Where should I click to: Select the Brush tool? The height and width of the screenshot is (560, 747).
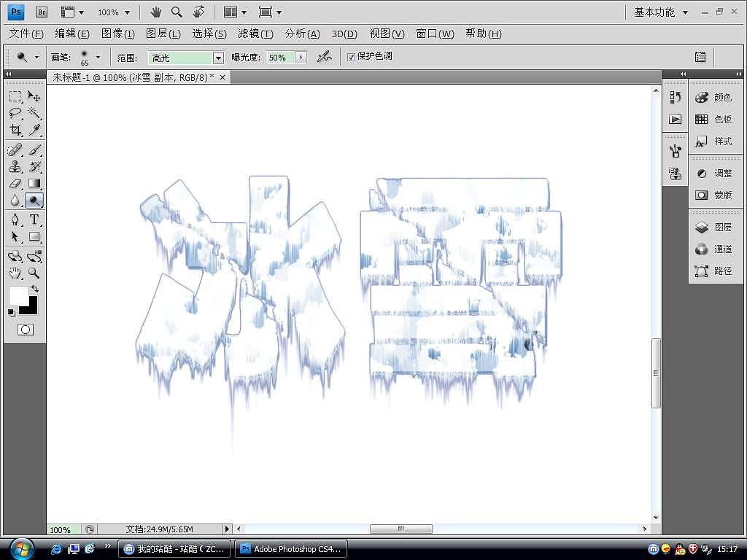34,150
